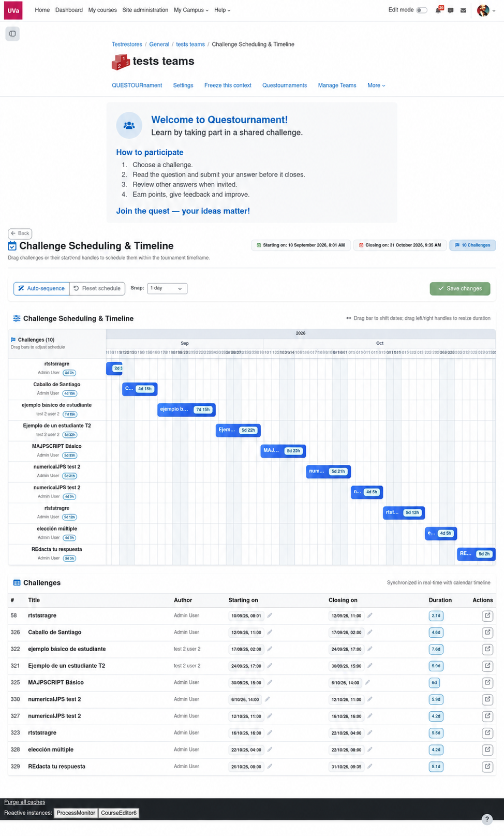Select the Caballo de Santiago timeline bar
This screenshot has height=836, width=504.
coord(140,389)
